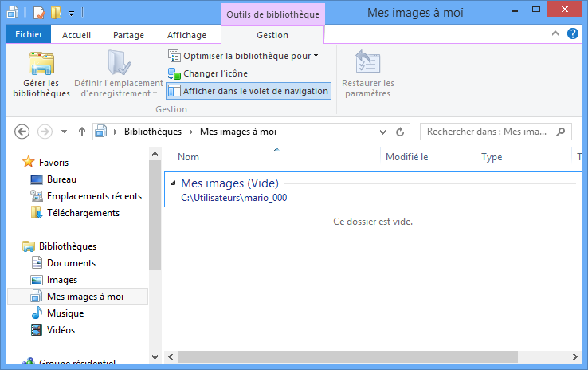Image resolution: width=588 pixels, height=370 pixels.
Task: Click the Musique note icon
Action: click(x=37, y=313)
